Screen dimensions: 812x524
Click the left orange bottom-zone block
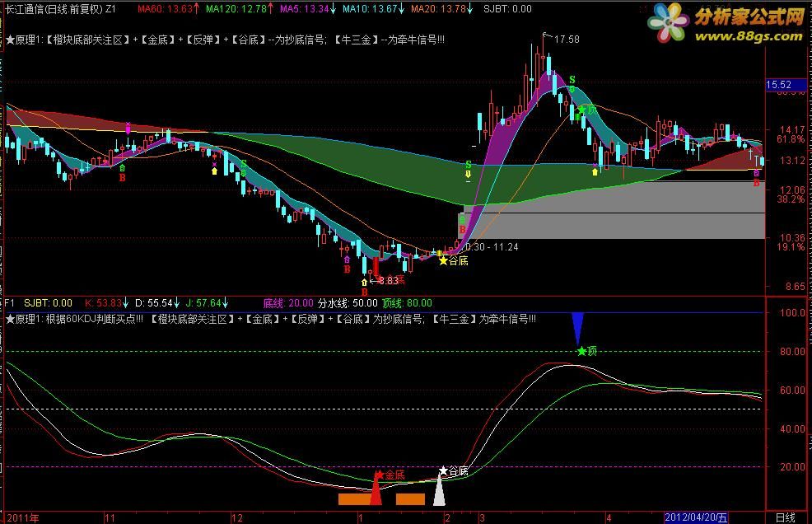point(355,499)
